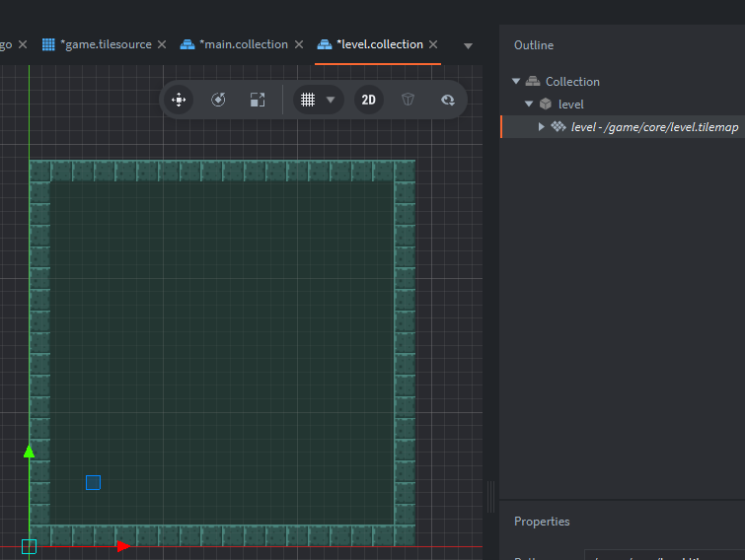Image resolution: width=745 pixels, height=560 pixels.
Task: Select the Scale tool
Action: click(258, 100)
